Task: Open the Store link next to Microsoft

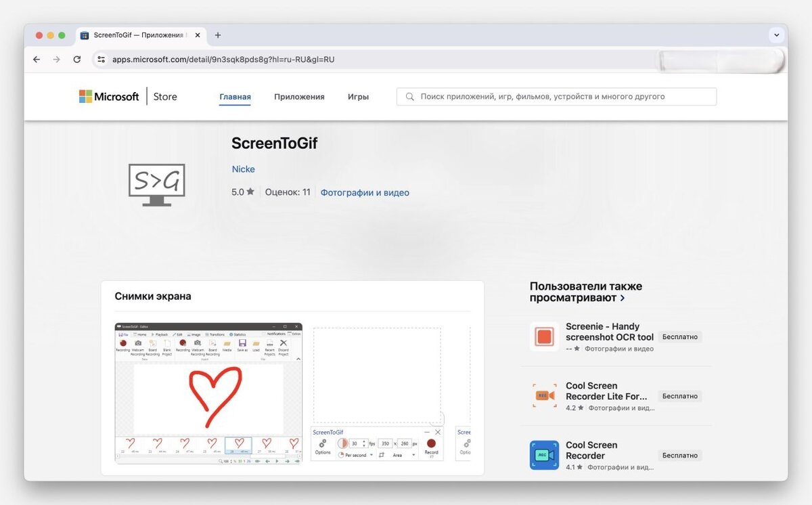Action: click(165, 97)
